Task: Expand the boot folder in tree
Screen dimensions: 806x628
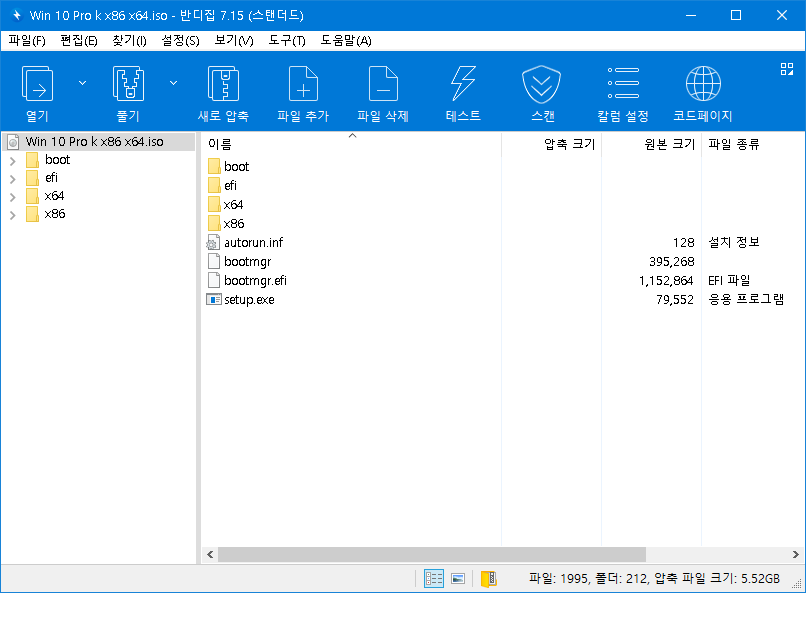Action: pyautogui.click(x=13, y=161)
